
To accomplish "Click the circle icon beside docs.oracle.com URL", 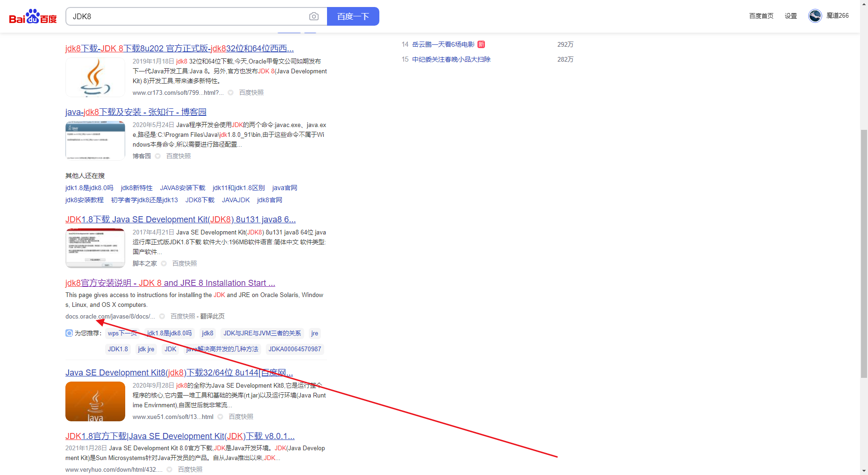I will click(162, 316).
